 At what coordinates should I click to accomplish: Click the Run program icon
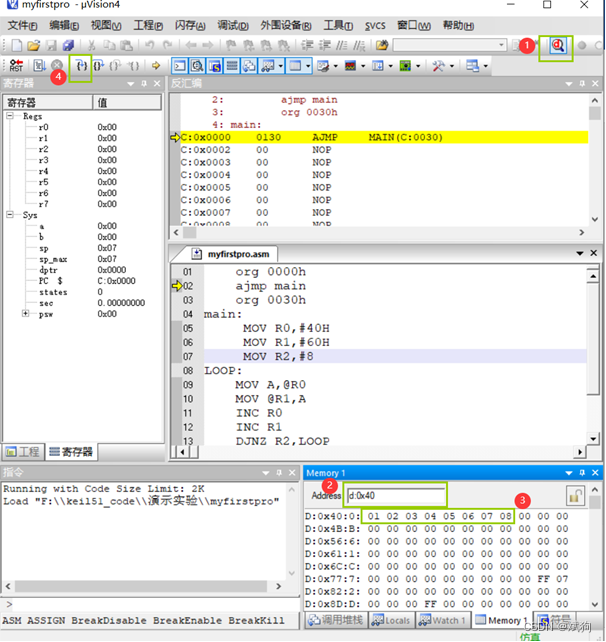[40, 66]
